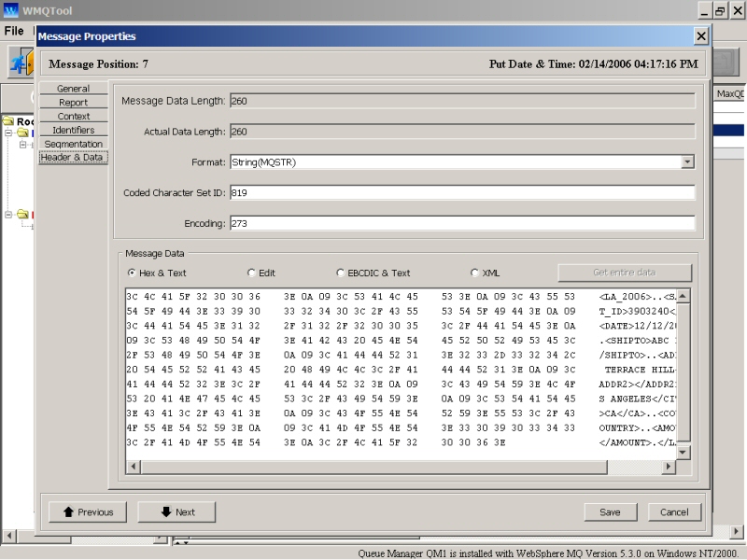Viewport: 747px width, 560px height.
Task: Open the Identifiers tab
Action: (x=74, y=130)
